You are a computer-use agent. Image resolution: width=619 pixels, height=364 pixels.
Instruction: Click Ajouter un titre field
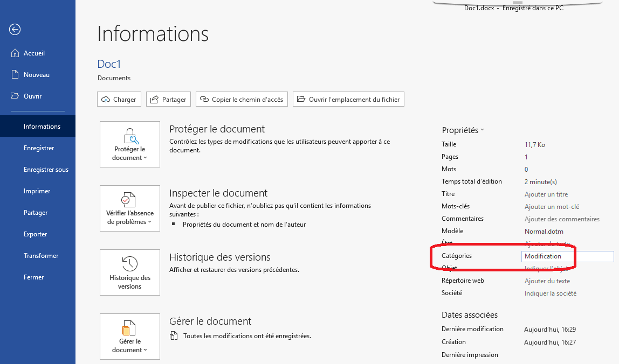point(546,194)
